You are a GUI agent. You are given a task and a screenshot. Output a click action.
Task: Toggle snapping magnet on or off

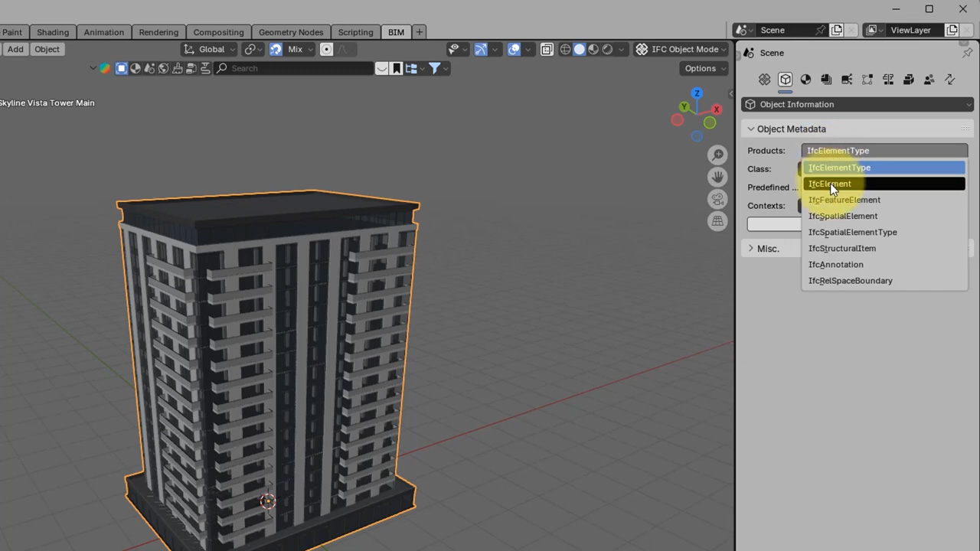click(x=276, y=49)
